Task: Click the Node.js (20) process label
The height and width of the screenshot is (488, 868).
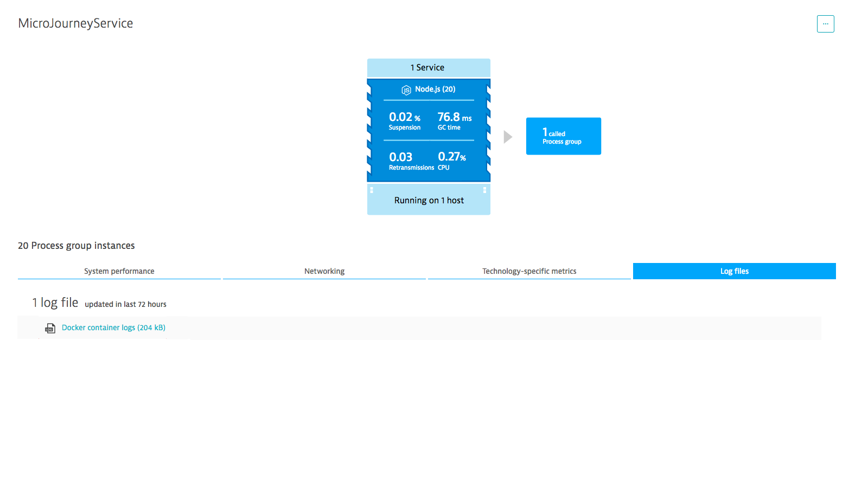Action: pos(434,89)
